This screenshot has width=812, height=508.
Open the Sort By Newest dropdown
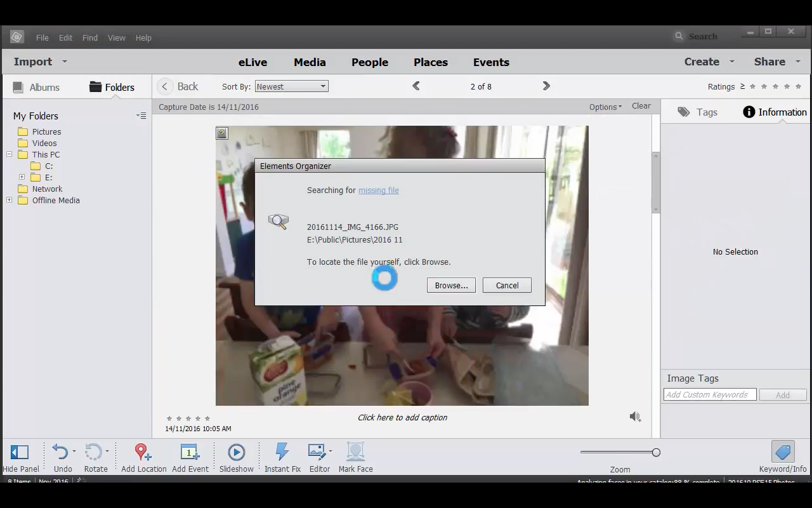click(291, 86)
